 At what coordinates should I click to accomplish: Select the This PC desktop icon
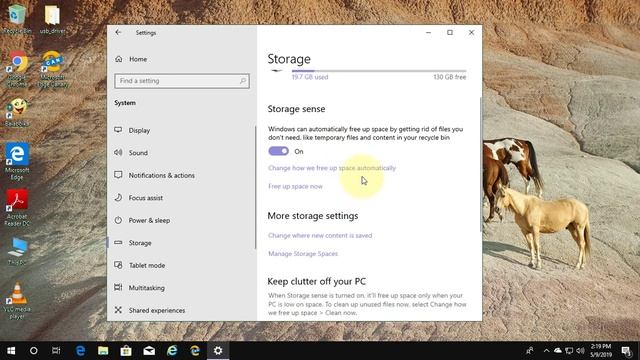pyautogui.click(x=17, y=251)
